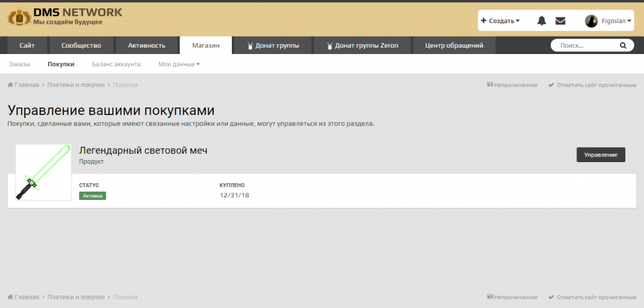644x308 pixels.
Task: Open the notifications bell icon
Action: pos(542,21)
